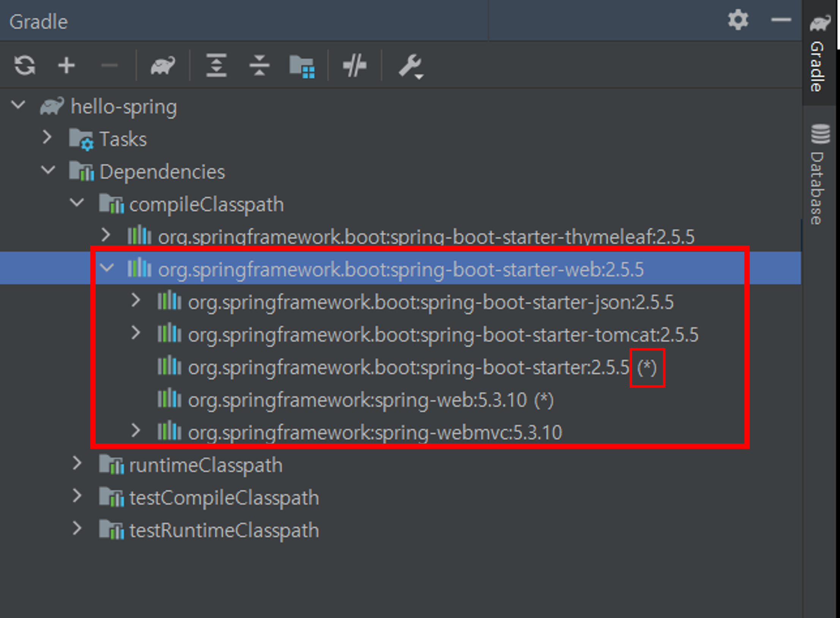Open the Gradle panel gear options

(x=738, y=20)
